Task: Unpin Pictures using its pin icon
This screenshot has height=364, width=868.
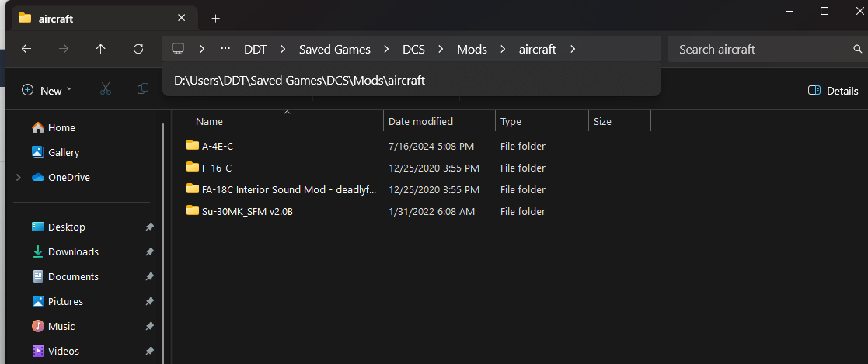Action: [149, 301]
